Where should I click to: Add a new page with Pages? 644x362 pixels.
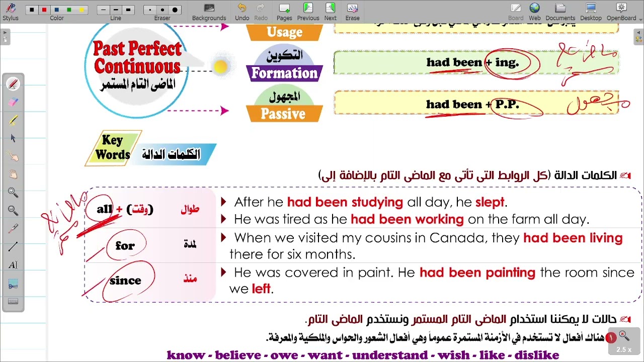(284, 12)
